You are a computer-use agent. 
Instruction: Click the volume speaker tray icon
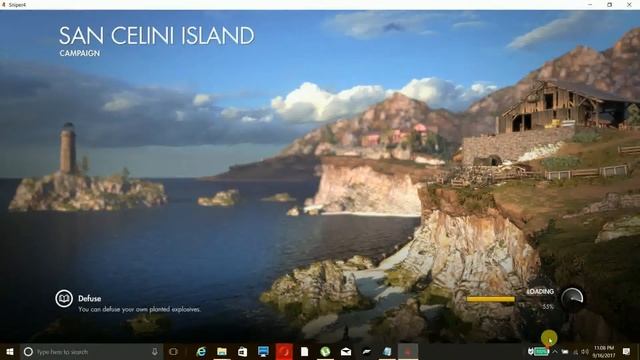585,352
